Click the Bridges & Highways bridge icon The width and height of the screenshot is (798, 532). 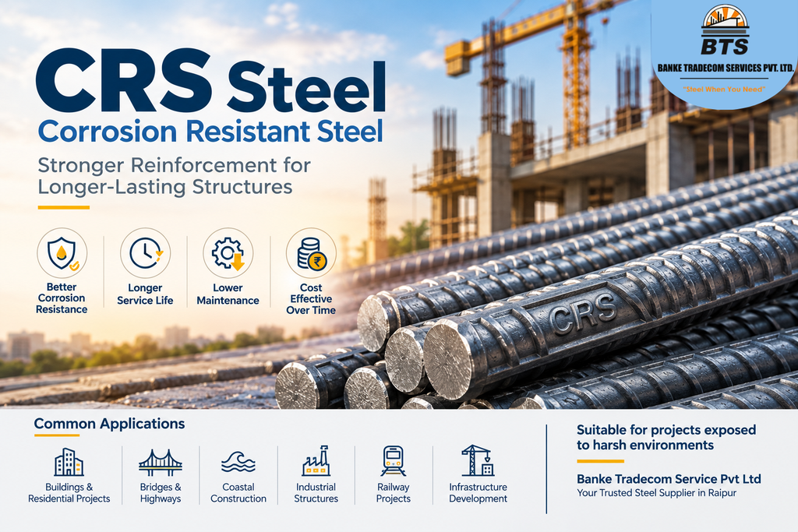tap(161, 463)
